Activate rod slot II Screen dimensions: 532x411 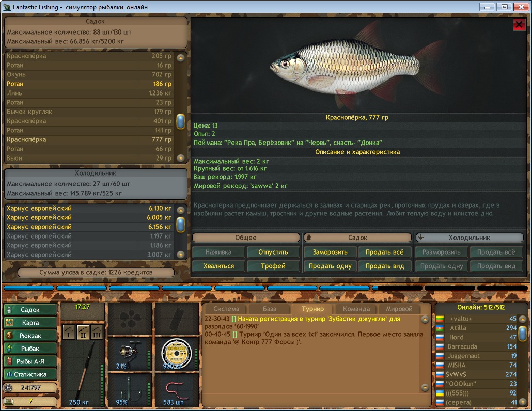(83, 332)
